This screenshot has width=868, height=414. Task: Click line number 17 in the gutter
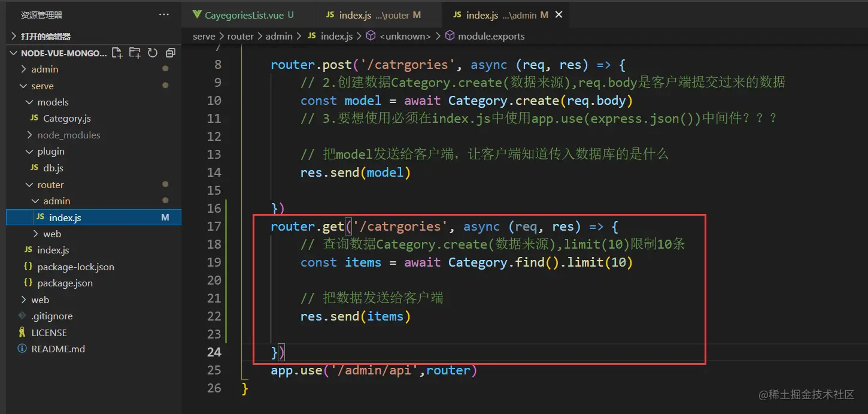coord(214,226)
